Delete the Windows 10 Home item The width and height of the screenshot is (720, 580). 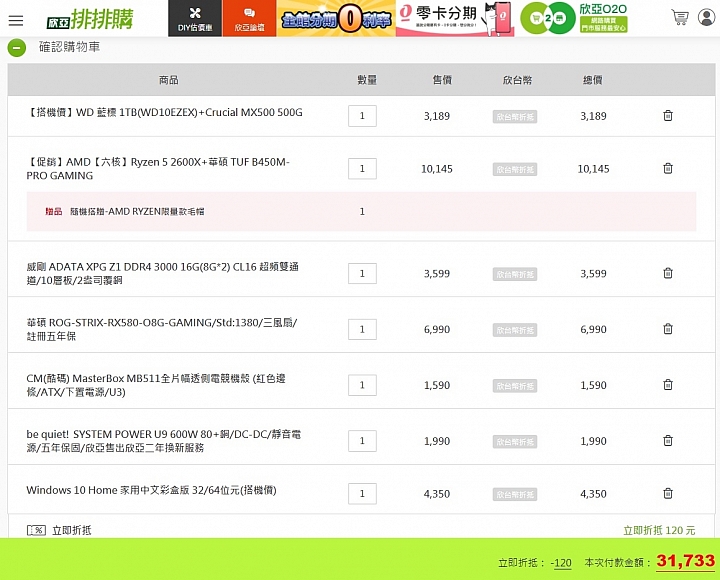click(x=668, y=494)
